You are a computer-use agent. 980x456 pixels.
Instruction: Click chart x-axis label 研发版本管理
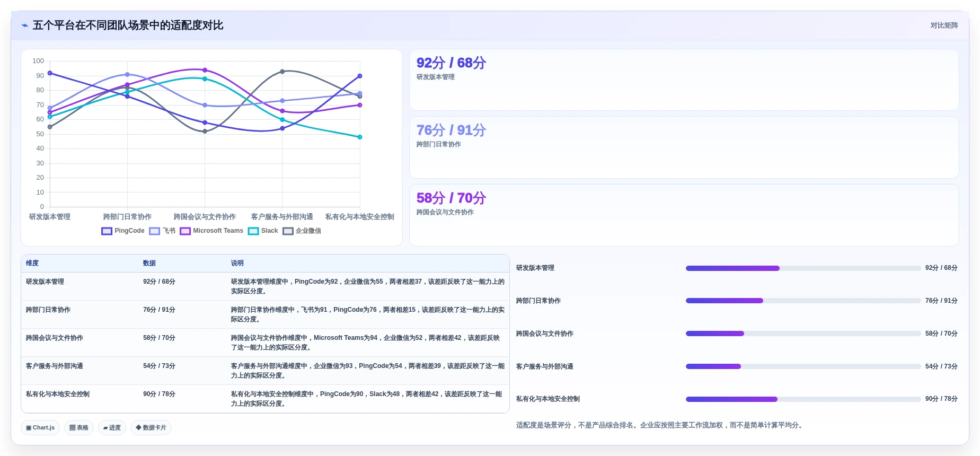[50, 217]
